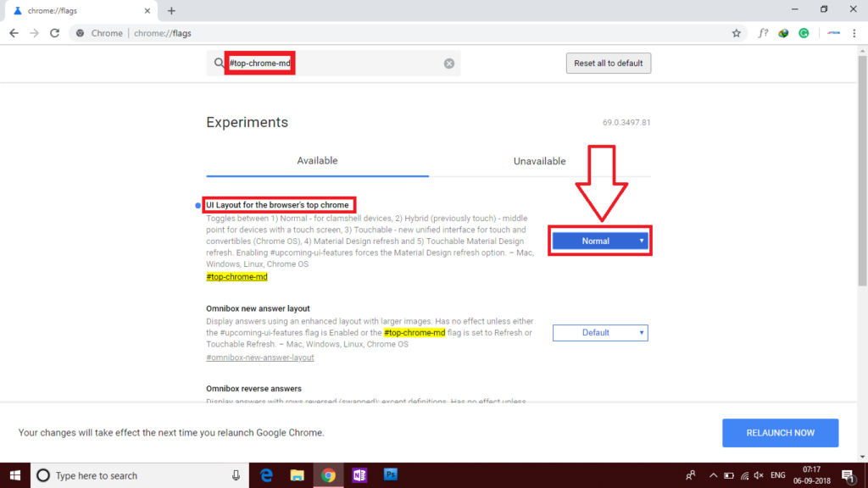Viewport: 868px width, 488px height.
Task: Launch Photoshop from the taskbar
Action: [391, 475]
